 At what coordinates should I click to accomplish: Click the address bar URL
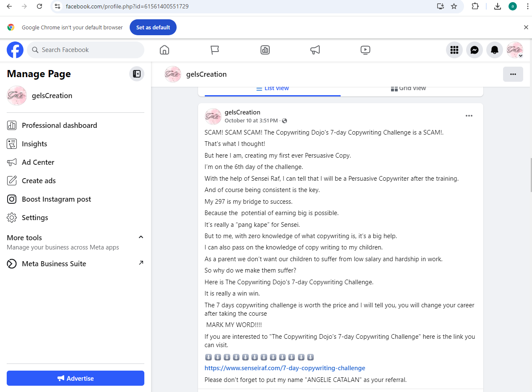[x=127, y=6]
